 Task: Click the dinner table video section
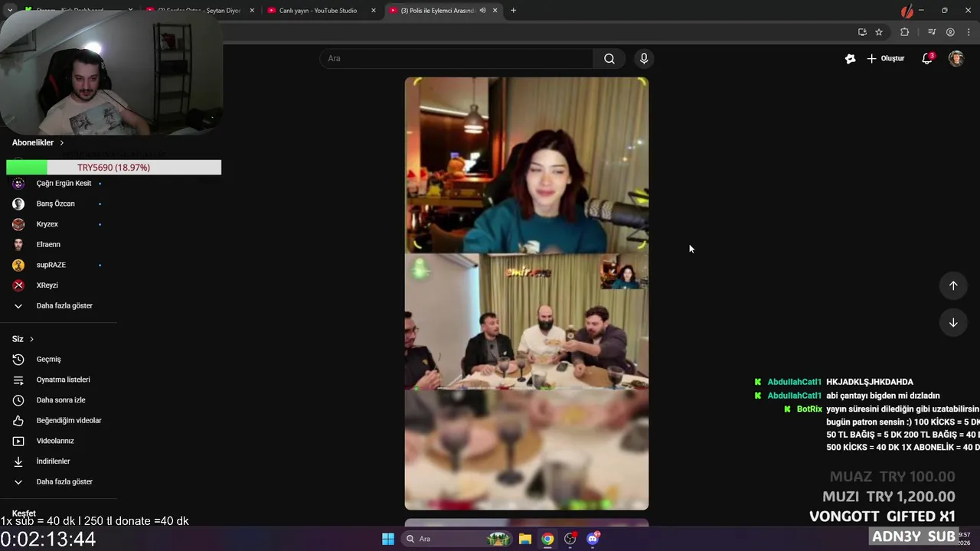click(x=527, y=322)
